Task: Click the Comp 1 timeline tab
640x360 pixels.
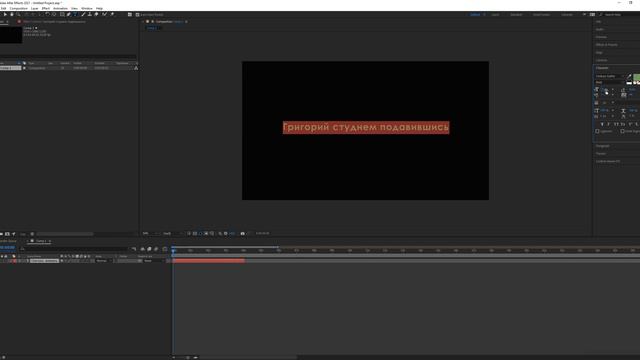Action: 41,241
